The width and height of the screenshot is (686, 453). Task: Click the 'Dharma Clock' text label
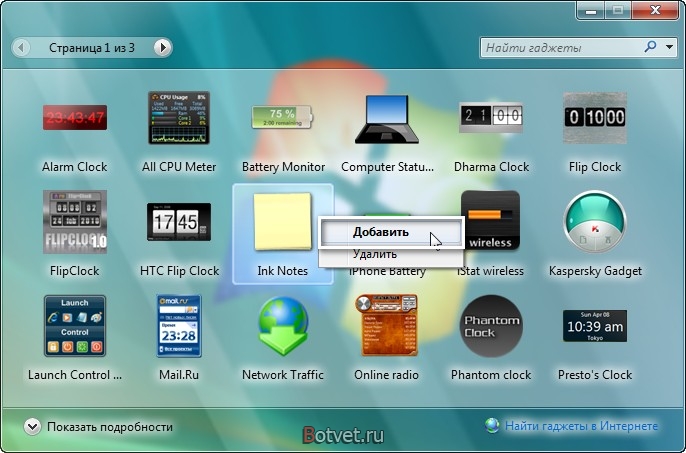[491, 167]
